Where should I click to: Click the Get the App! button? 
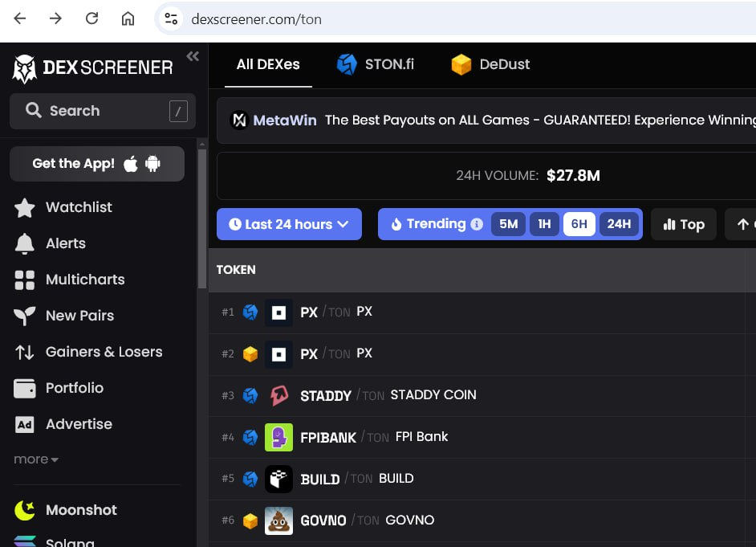[97, 164]
